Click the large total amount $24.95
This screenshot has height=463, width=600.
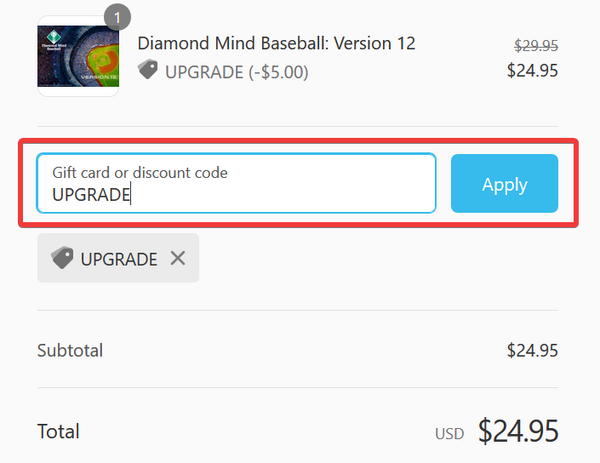[518, 430]
